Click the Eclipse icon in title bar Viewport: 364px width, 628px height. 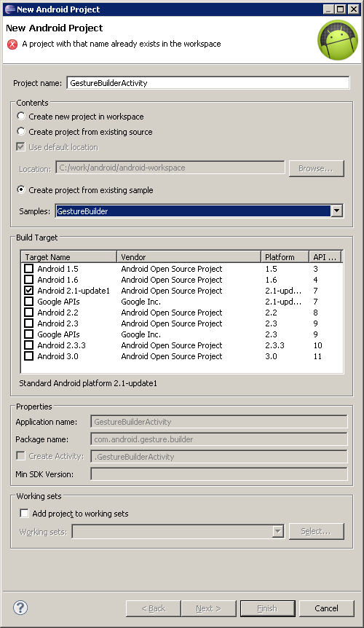9,9
